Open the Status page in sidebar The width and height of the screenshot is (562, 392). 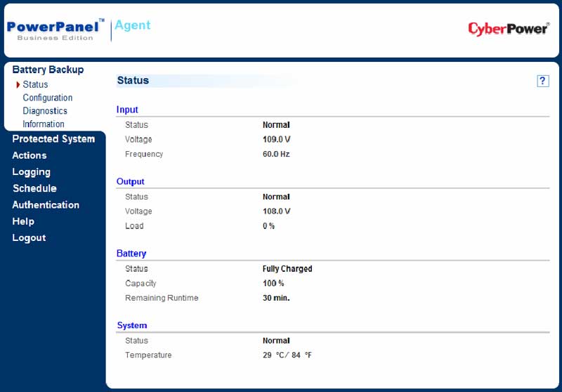coord(35,85)
